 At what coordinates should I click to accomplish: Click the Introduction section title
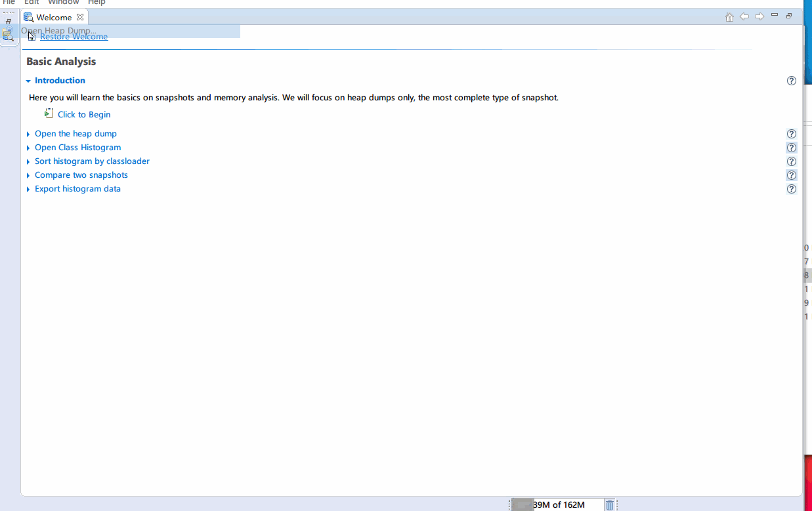(60, 81)
